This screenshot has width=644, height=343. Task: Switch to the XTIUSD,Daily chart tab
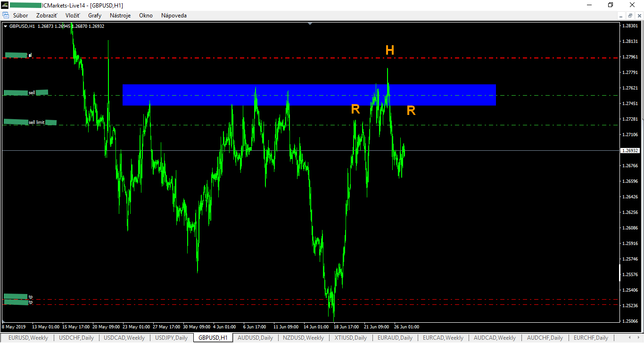coord(350,338)
